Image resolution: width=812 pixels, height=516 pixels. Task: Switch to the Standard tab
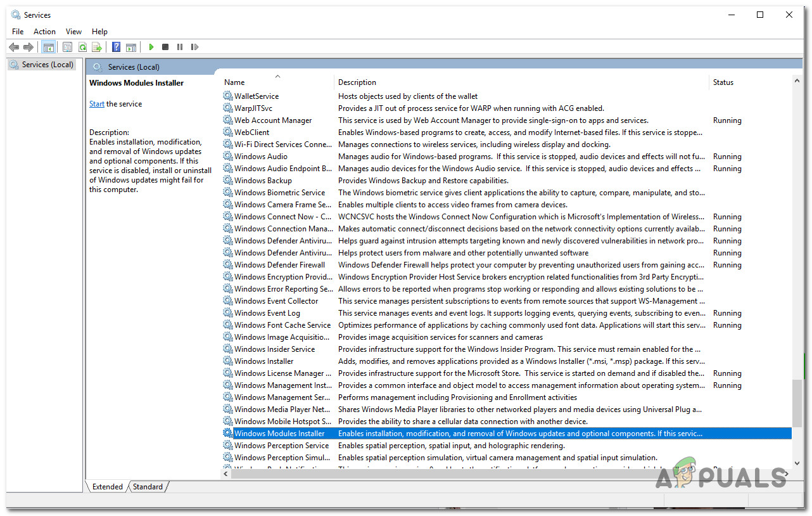[148, 487]
